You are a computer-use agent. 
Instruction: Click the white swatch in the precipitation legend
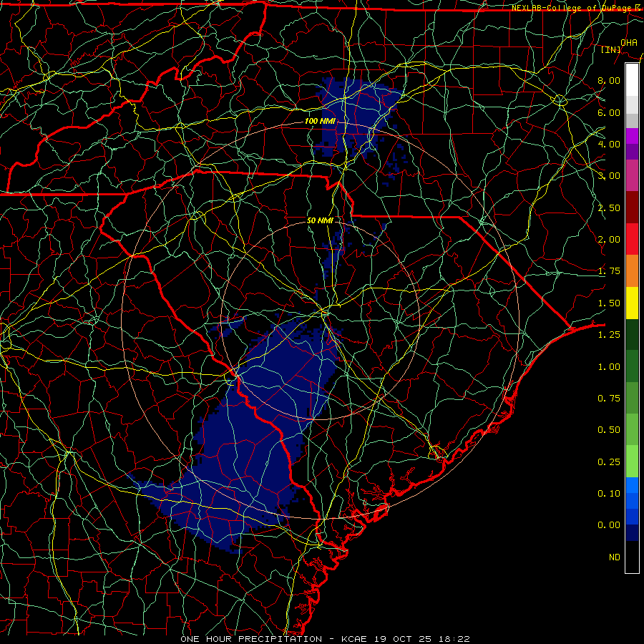[632, 80]
